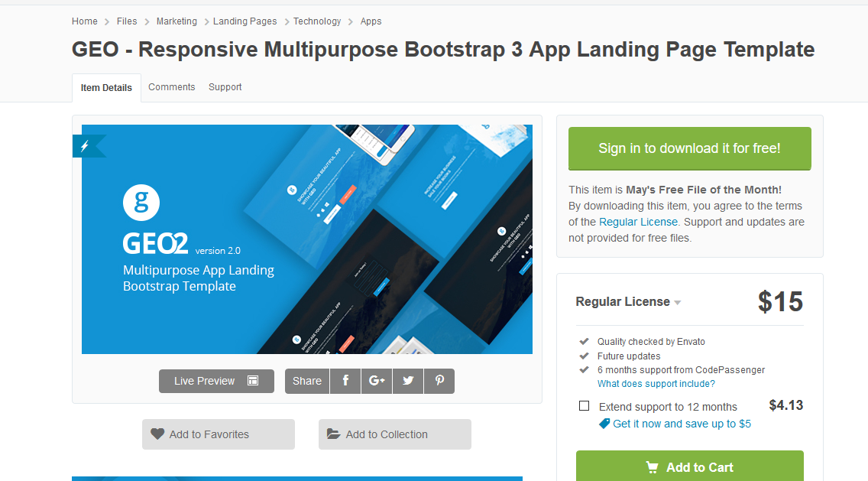Viewport: 868px width, 481px height.
Task: Click the $4.13 extended support price
Action: 786,405
